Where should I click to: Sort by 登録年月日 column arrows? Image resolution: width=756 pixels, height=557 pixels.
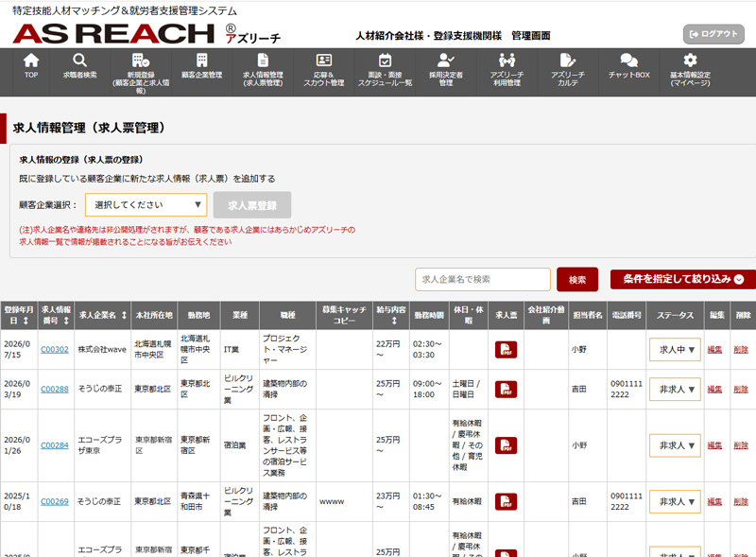pyautogui.click(x=26, y=321)
